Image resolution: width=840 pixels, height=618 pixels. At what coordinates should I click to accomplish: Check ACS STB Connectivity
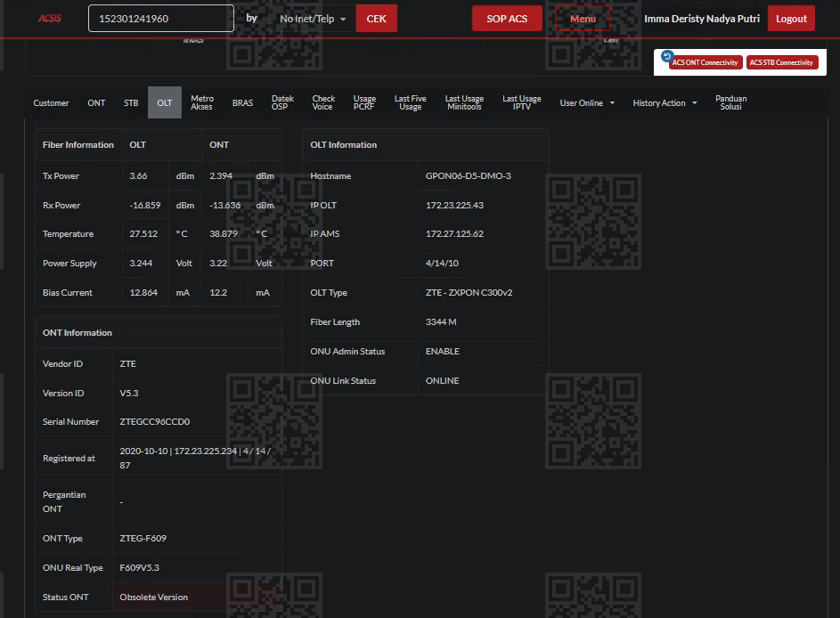(x=781, y=63)
